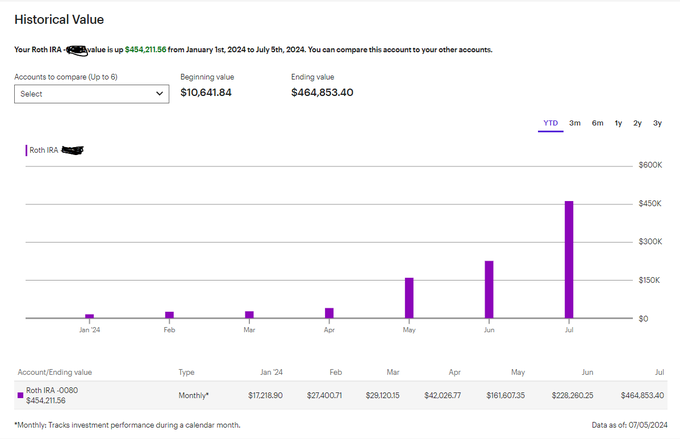Select the Jan '24 bar in chart

click(x=89, y=316)
